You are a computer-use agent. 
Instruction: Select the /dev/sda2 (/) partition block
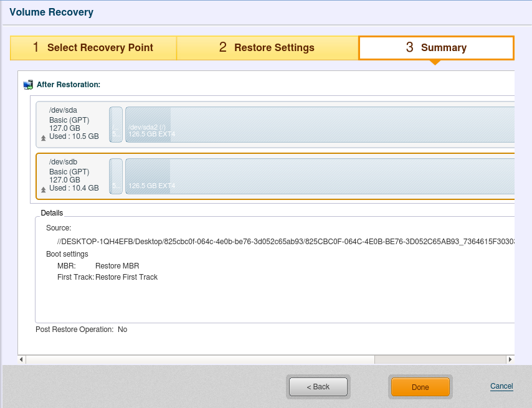319,125
